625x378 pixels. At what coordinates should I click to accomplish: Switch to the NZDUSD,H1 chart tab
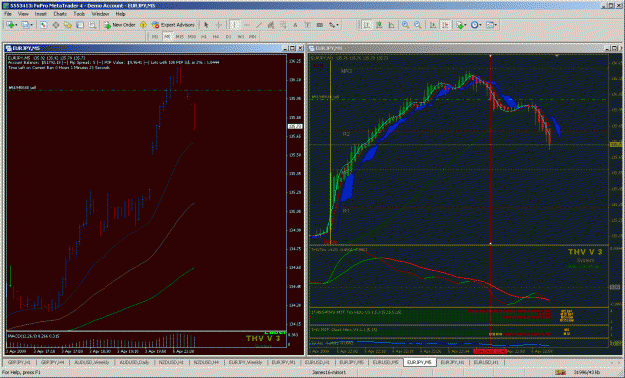[171, 362]
